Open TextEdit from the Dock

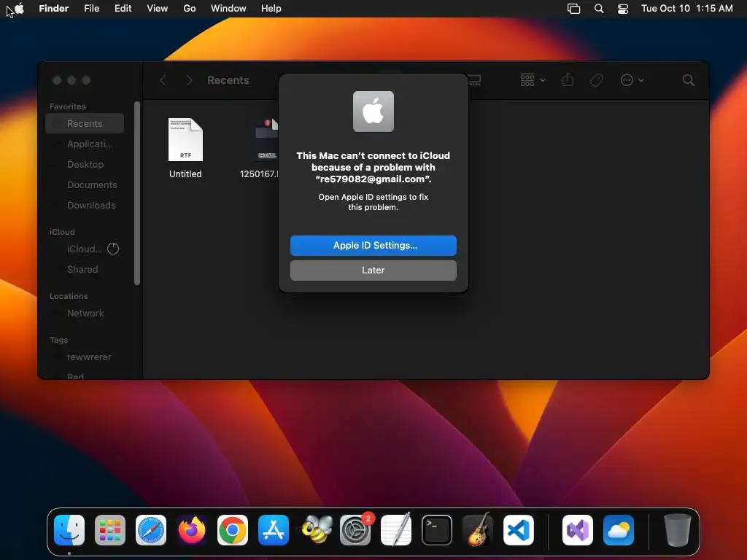pyautogui.click(x=396, y=530)
